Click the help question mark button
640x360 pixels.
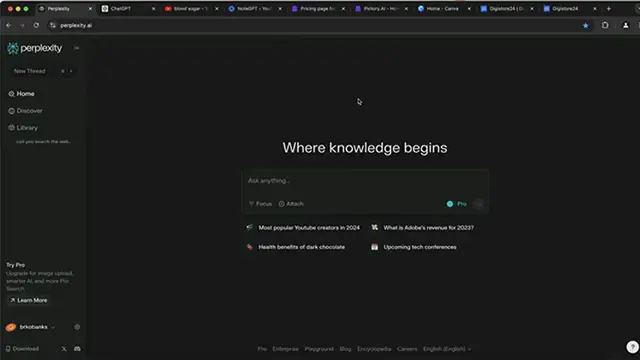click(632, 347)
